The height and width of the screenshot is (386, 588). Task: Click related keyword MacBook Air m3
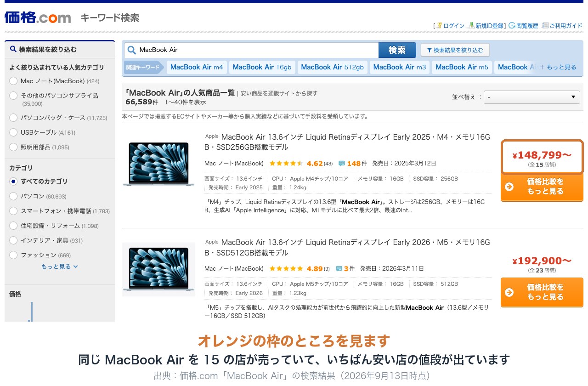click(400, 67)
